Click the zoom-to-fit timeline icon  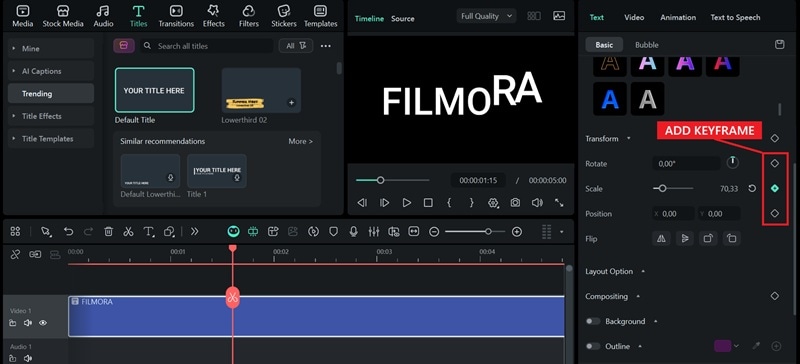(x=414, y=232)
